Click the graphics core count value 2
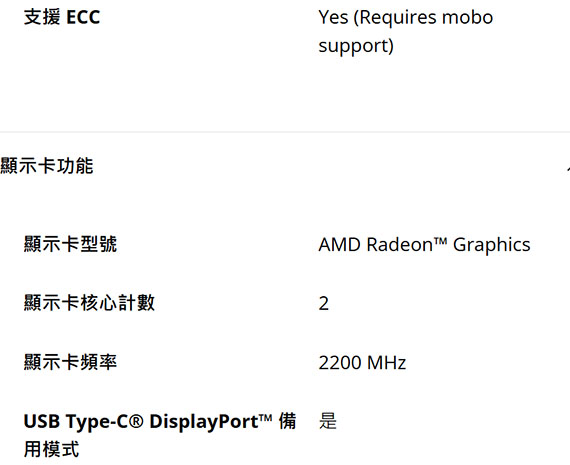 [324, 303]
